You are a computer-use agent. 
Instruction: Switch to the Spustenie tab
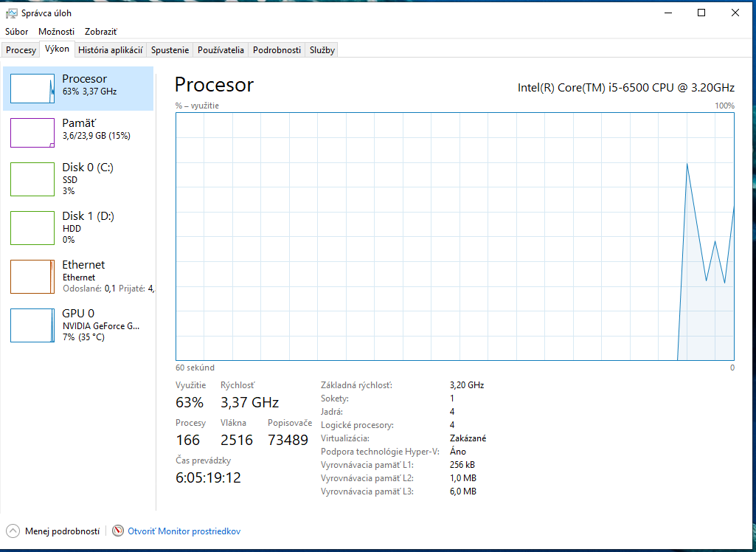[x=170, y=49]
